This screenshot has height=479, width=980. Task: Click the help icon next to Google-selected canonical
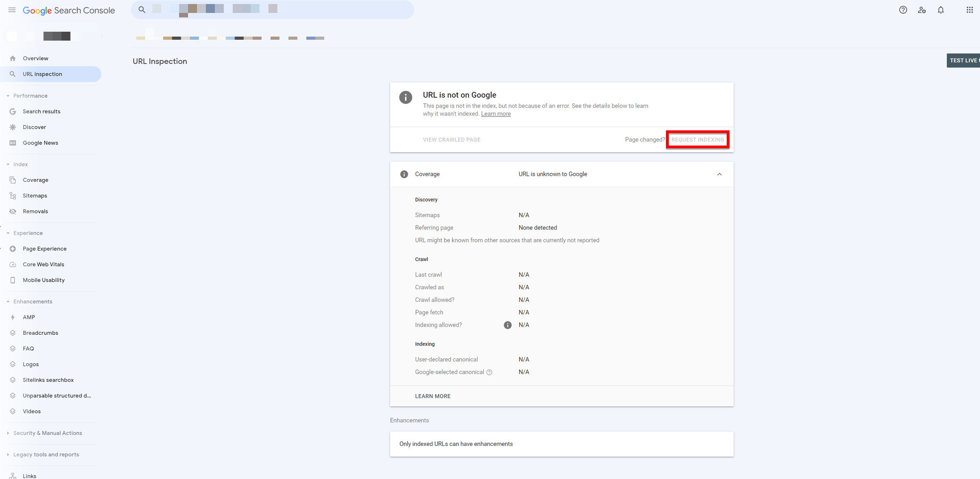[x=490, y=372]
